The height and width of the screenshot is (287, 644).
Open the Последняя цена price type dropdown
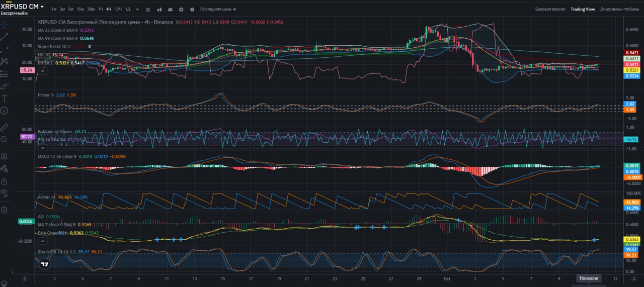218,10
